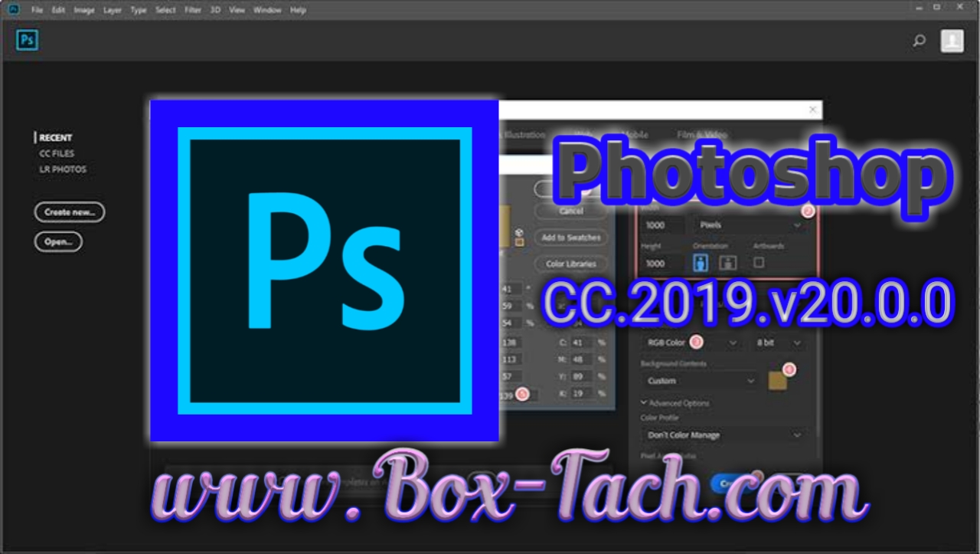Click the Orientation label
The width and height of the screenshot is (980, 554).
click(710, 246)
